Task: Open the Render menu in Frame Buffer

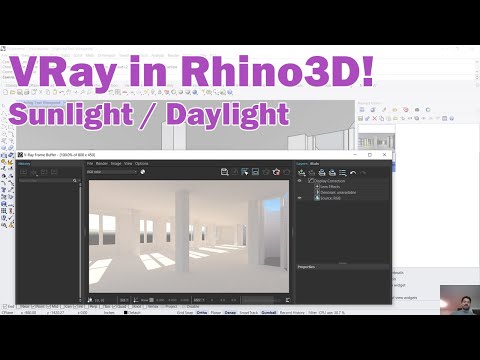Action: pos(102,164)
